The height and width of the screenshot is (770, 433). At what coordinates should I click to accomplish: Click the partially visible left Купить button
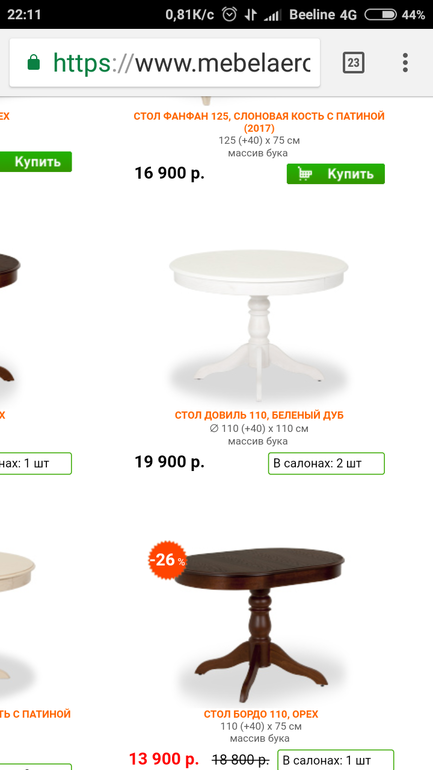[x=36, y=162]
